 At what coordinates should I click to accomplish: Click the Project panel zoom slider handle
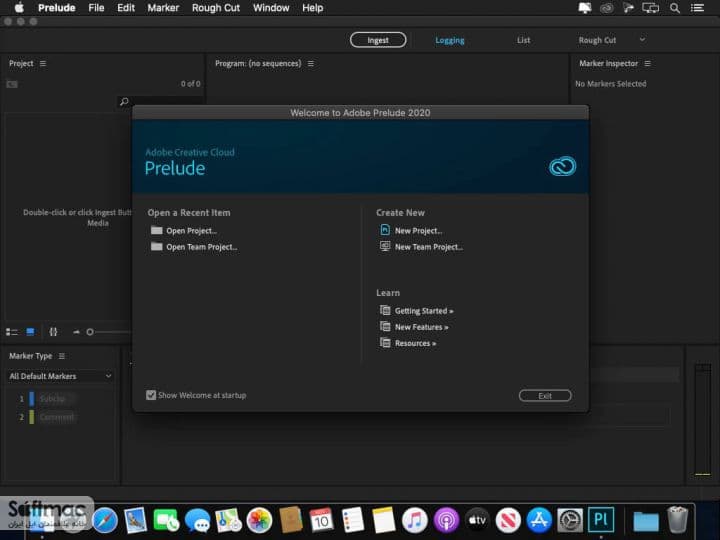[90, 332]
